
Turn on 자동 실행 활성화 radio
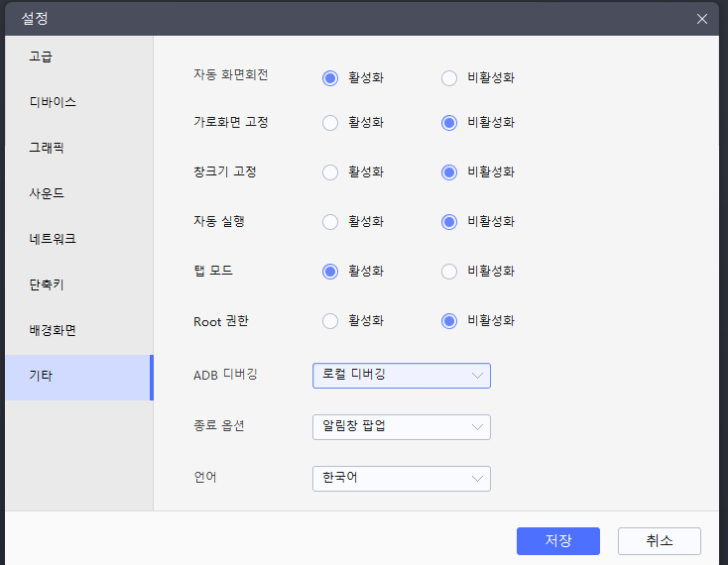[x=330, y=222]
